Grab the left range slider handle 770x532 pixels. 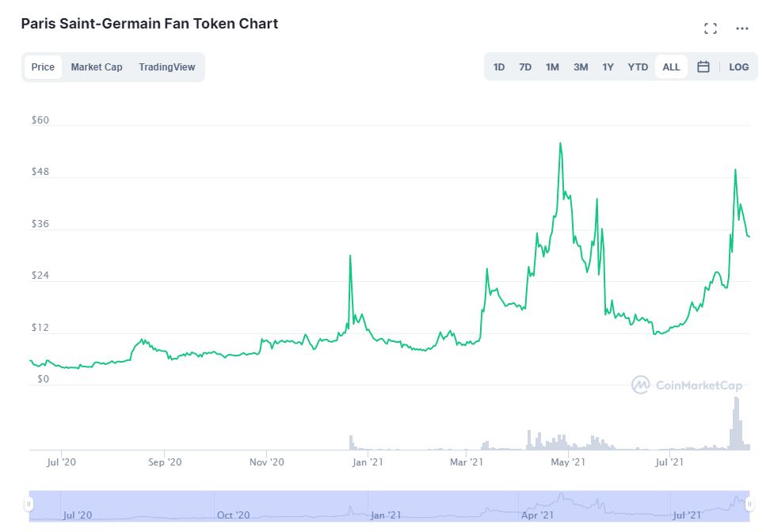coord(29,504)
